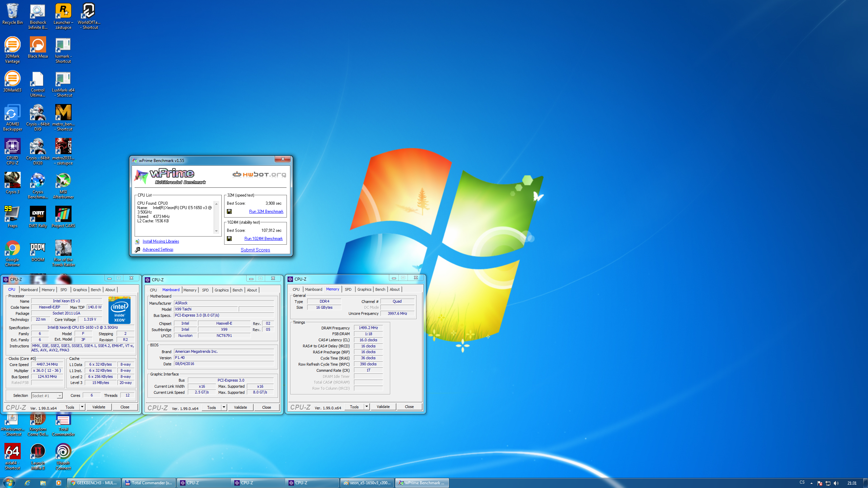Select the luxmark shortcut icon

point(63,50)
